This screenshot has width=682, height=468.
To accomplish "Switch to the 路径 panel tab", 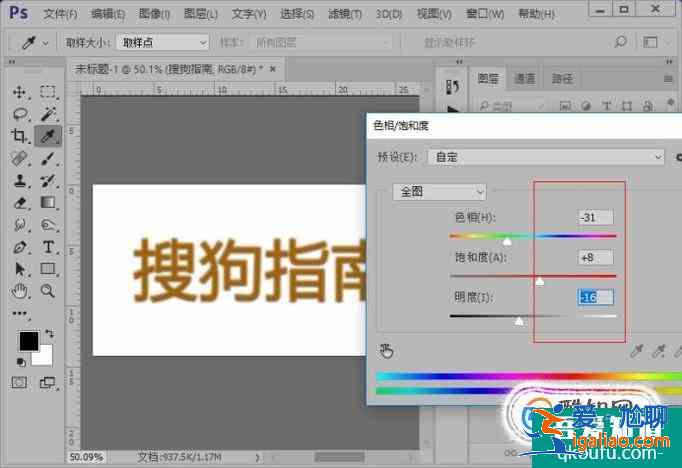I will click(562, 79).
